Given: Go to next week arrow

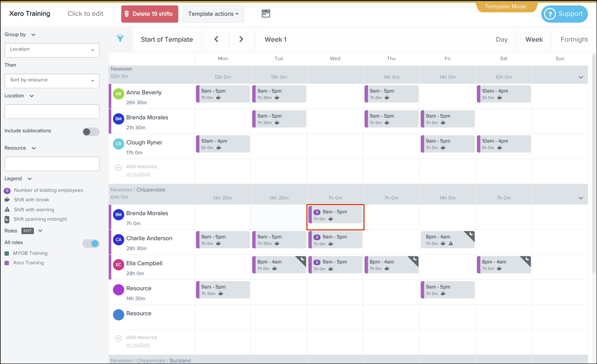Looking at the screenshot, I should (x=241, y=39).
